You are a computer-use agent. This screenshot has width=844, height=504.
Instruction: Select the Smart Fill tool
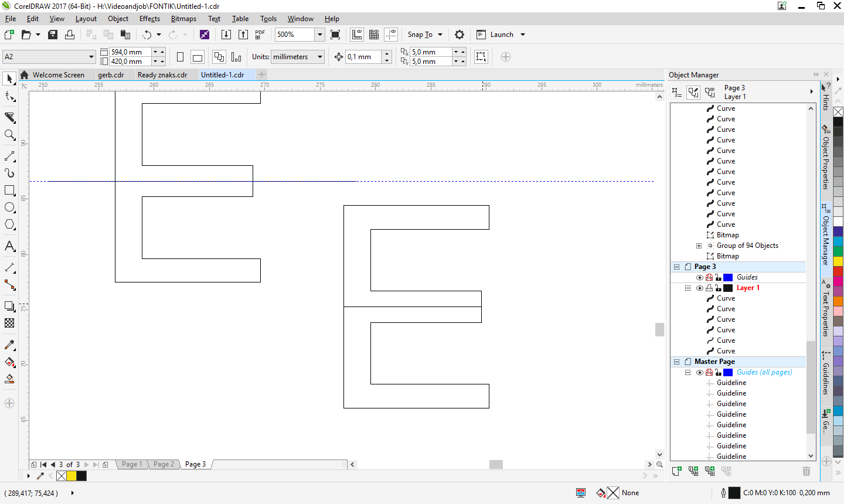(9, 379)
